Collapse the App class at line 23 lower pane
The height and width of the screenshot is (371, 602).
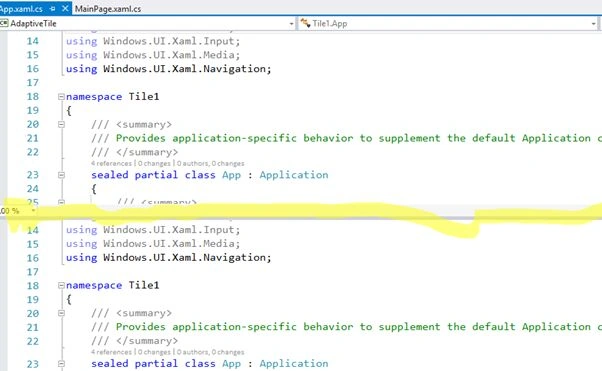coord(61,364)
